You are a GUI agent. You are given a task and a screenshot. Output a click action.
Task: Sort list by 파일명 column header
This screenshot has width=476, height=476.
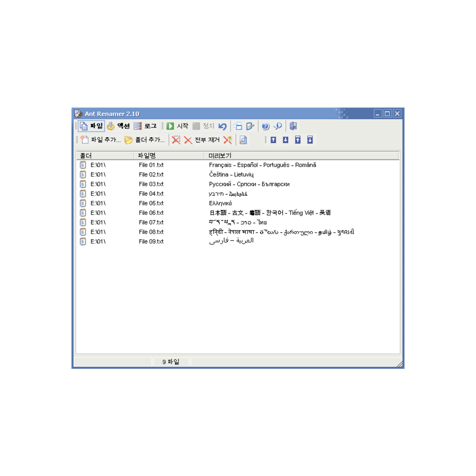pyautogui.click(x=168, y=155)
